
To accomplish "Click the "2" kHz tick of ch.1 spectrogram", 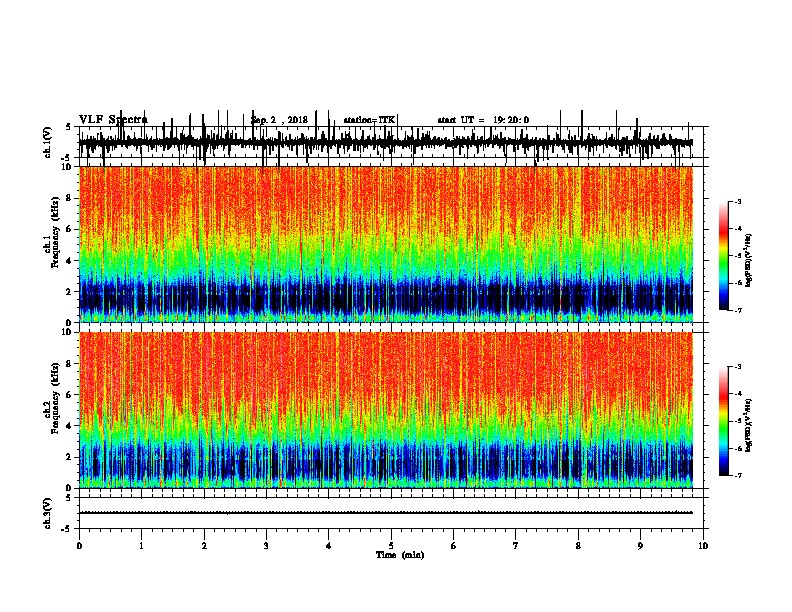I will click(69, 292).
